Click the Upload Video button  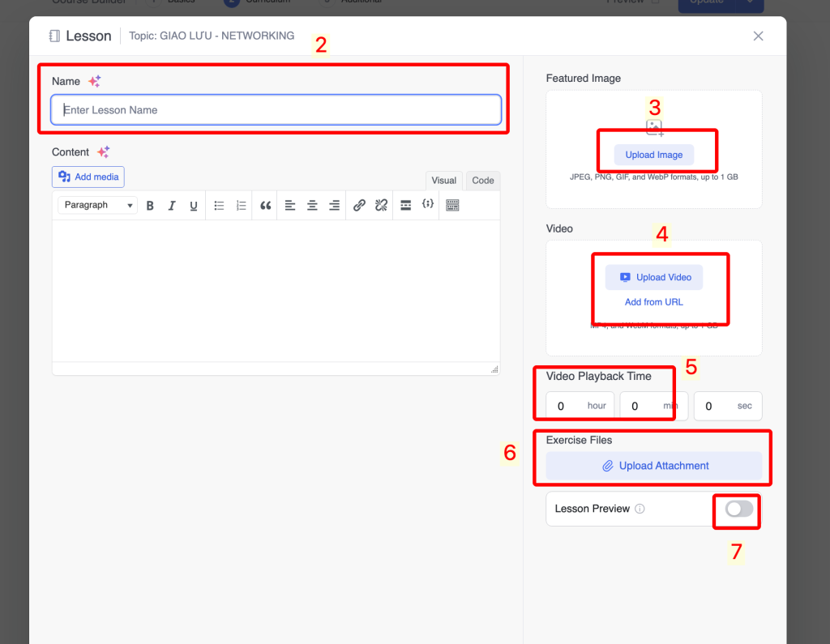(654, 277)
